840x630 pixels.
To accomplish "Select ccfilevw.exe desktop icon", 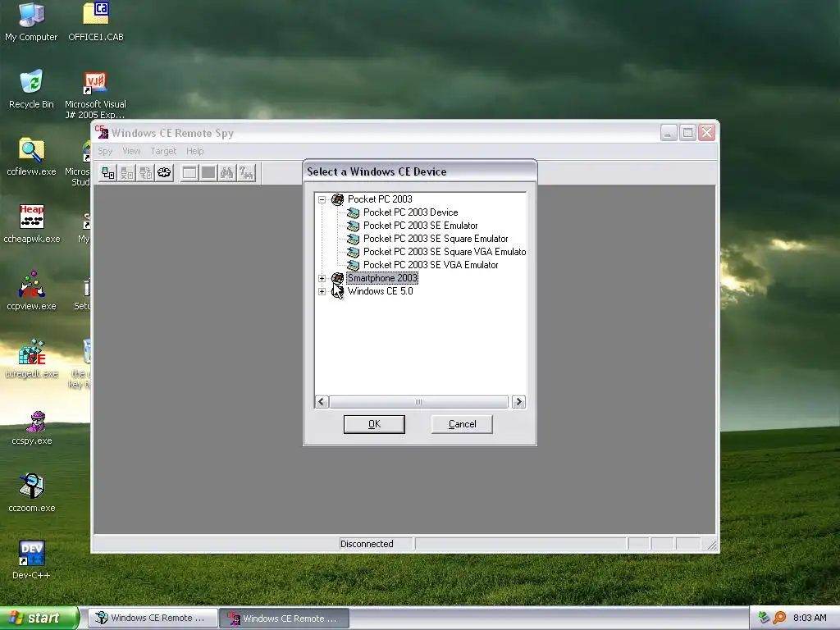I will pyautogui.click(x=31, y=157).
